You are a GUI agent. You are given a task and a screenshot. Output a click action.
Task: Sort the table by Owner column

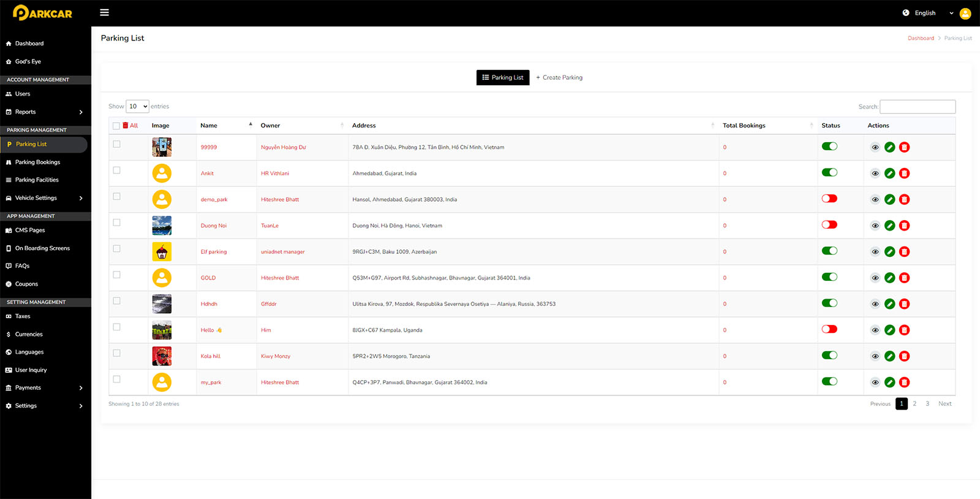point(302,125)
